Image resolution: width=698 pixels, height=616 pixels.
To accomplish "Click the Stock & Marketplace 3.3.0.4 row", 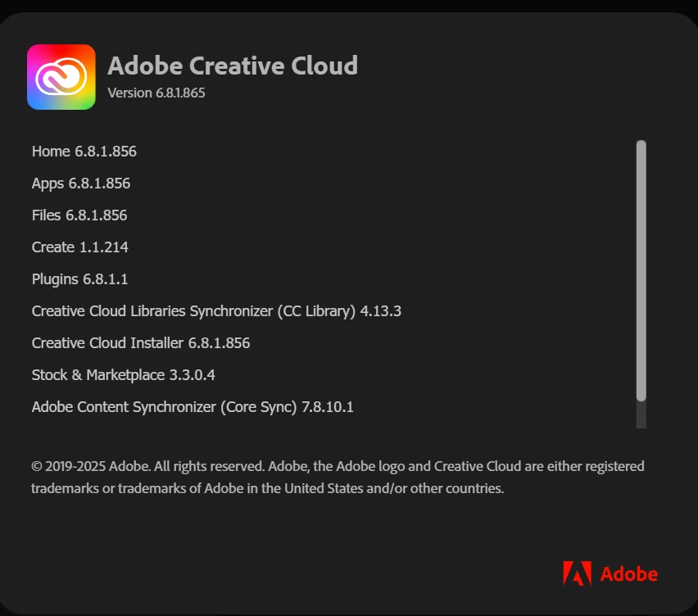I will tap(124, 375).
